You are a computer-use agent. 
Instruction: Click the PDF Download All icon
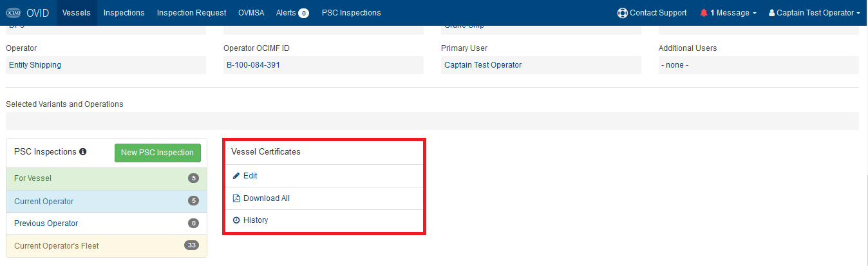[236, 198]
